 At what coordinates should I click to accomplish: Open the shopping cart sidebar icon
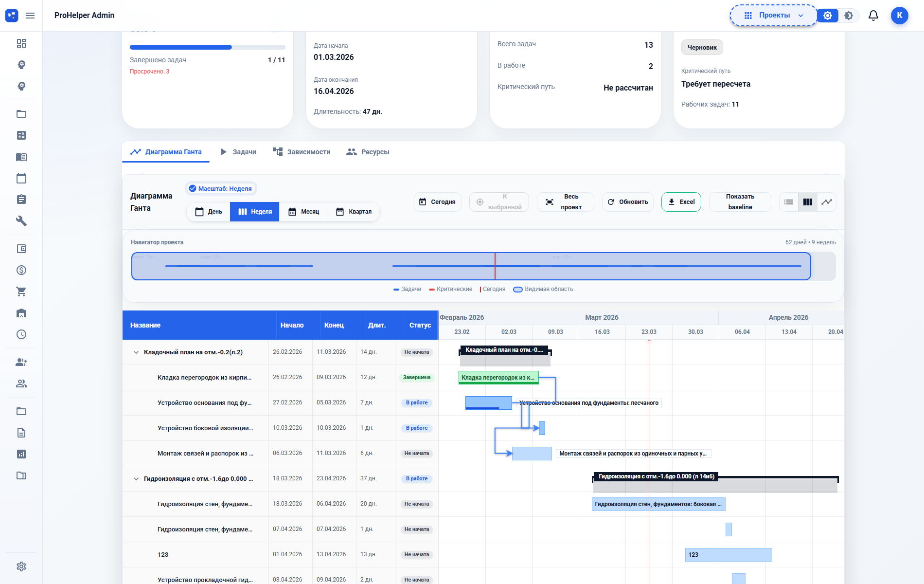tap(21, 292)
